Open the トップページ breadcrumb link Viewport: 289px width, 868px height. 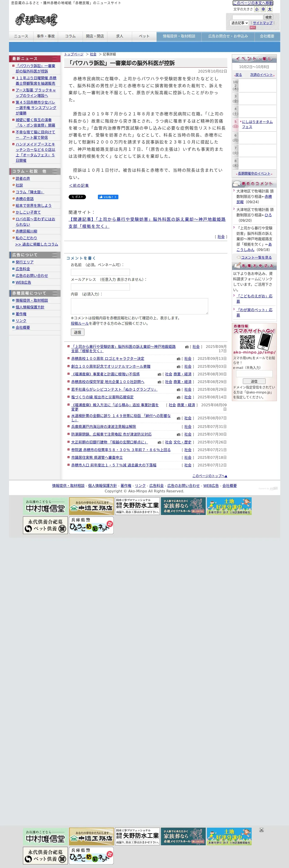(74, 54)
